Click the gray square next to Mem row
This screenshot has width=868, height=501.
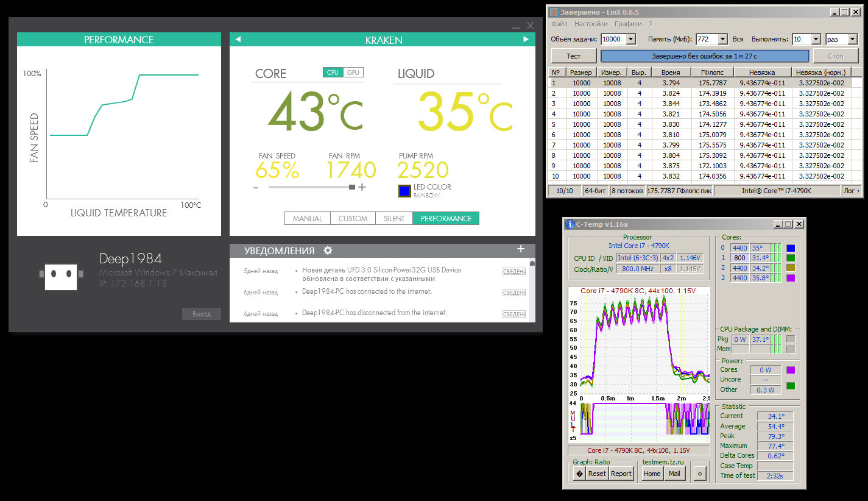tap(791, 349)
